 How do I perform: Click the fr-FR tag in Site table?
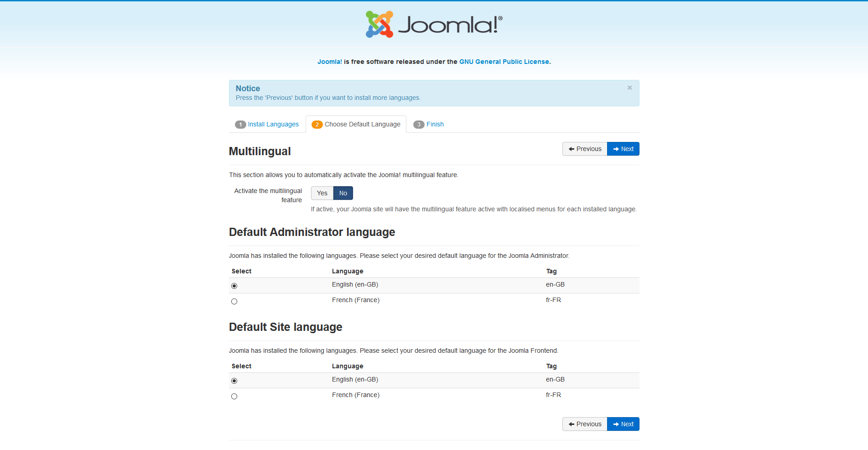coord(553,395)
